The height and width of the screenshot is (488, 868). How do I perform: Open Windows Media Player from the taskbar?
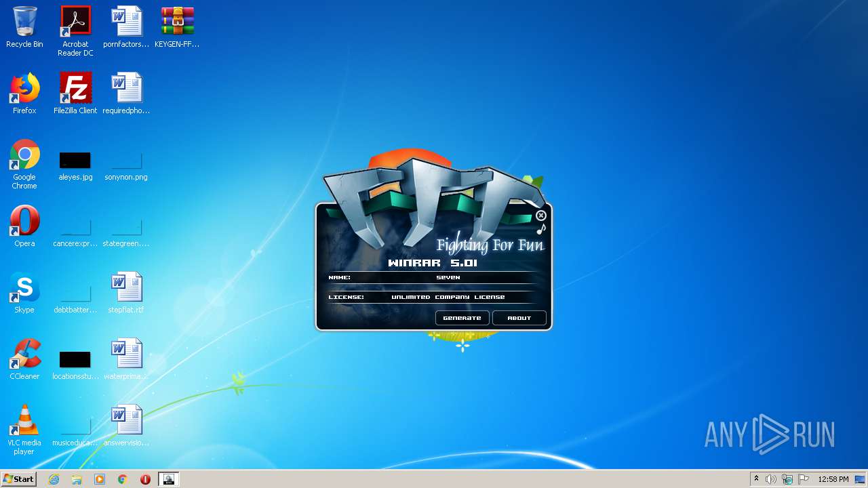(100, 479)
